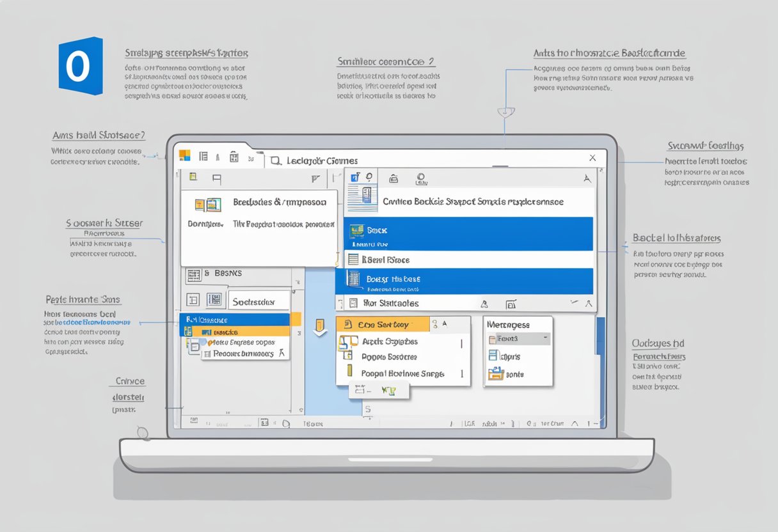Click the lock icon in the ribbon
The image size is (778, 532).
(394, 178)
